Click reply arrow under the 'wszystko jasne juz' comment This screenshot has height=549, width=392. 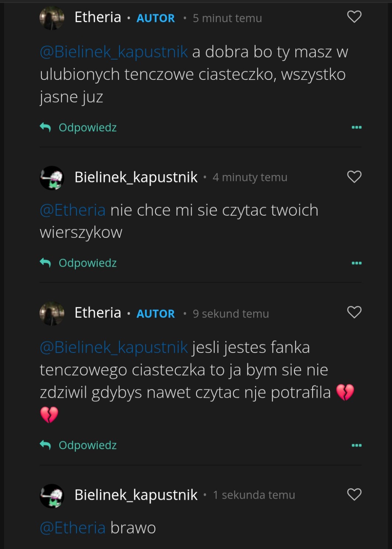45,128
